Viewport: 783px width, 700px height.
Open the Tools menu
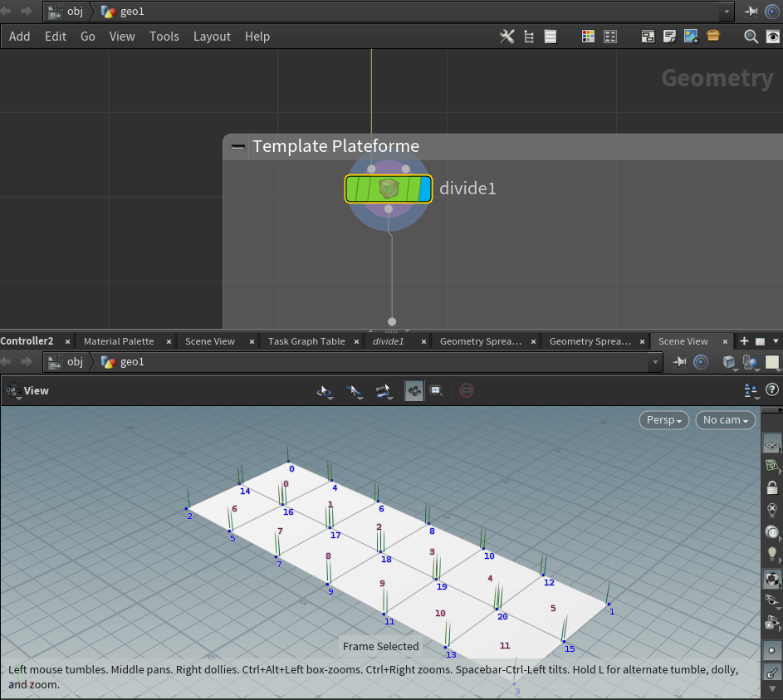point(164,37)
